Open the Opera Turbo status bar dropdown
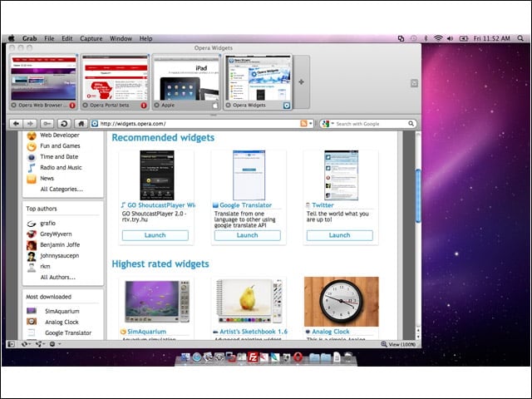 pos(55,344)
